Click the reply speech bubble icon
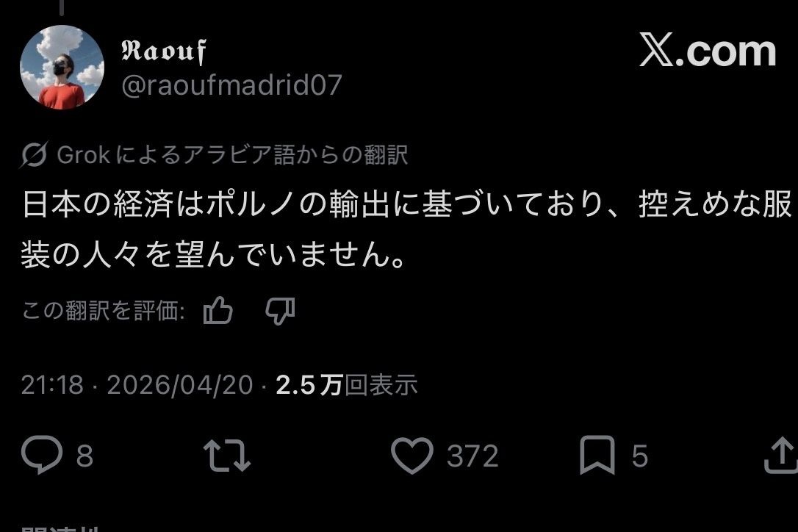 coord(42,455)
